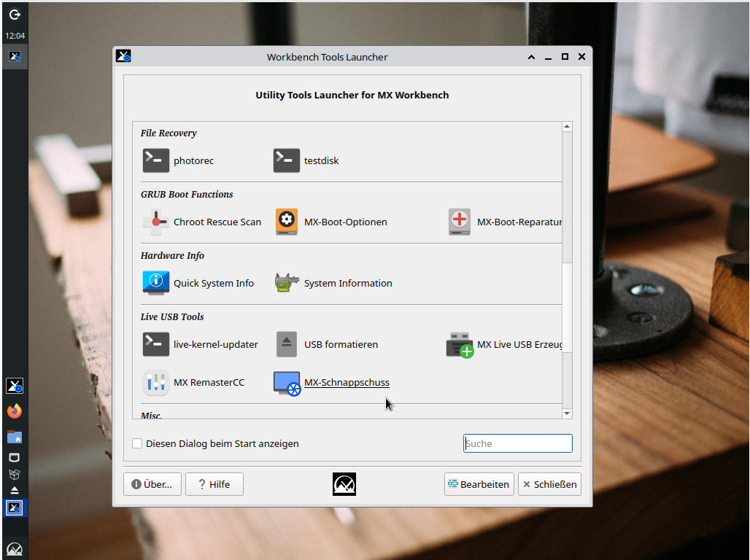Click the eject tray icon in panel

(x=15, y=490)
